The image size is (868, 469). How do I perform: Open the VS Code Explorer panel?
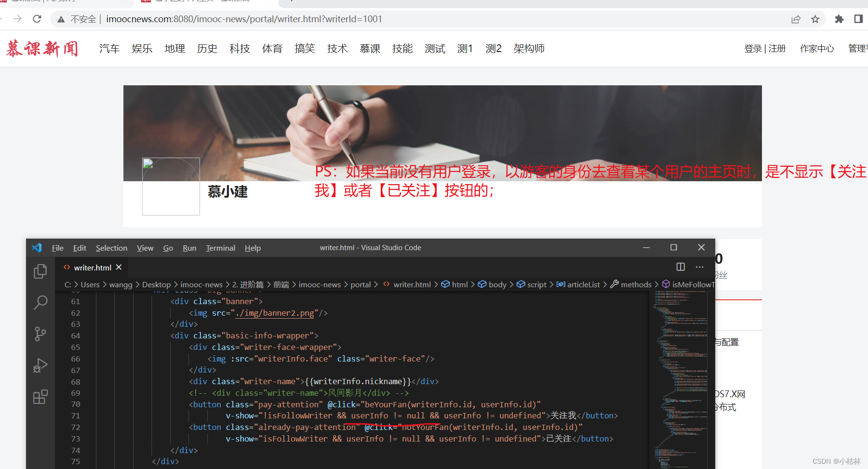point(40,271)
